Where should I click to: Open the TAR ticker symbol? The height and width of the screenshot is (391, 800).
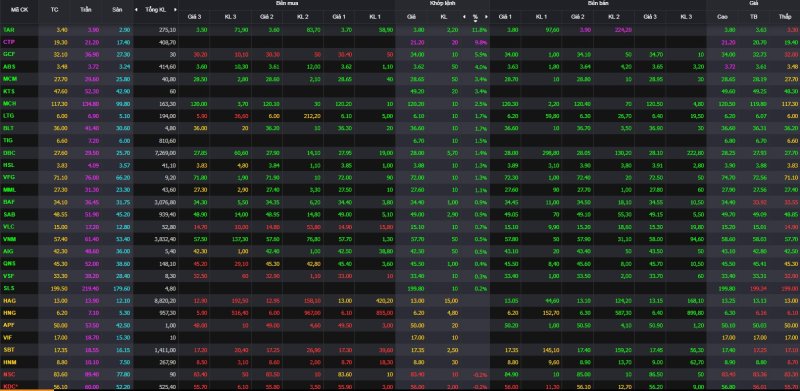tap(9, 30)
